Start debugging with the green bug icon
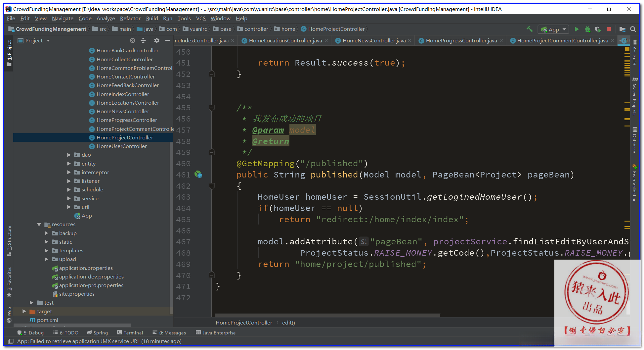Viewport: 644px width, 350px height. [587, 29]
